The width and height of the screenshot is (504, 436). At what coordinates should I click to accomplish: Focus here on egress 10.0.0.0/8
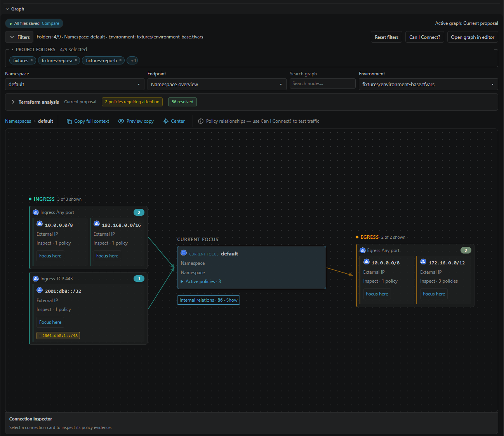377,294
